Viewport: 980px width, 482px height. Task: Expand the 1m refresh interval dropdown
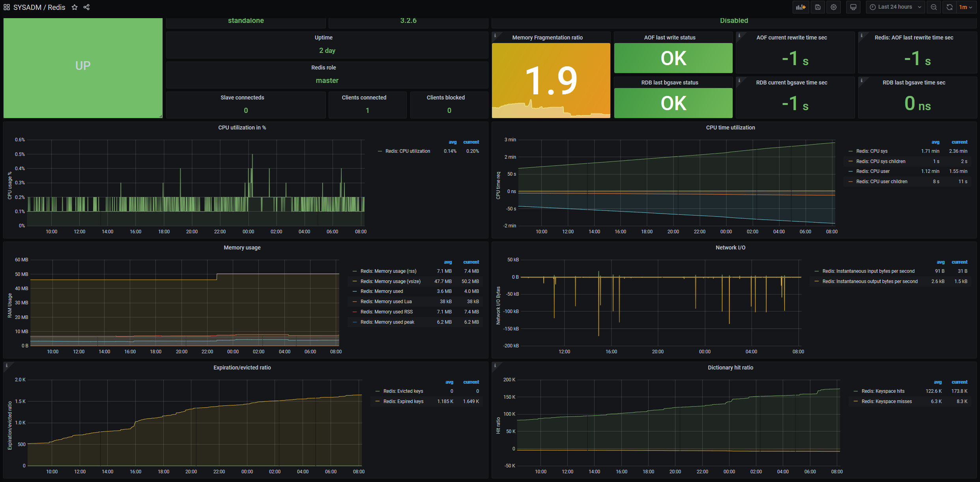coord(966,7)
